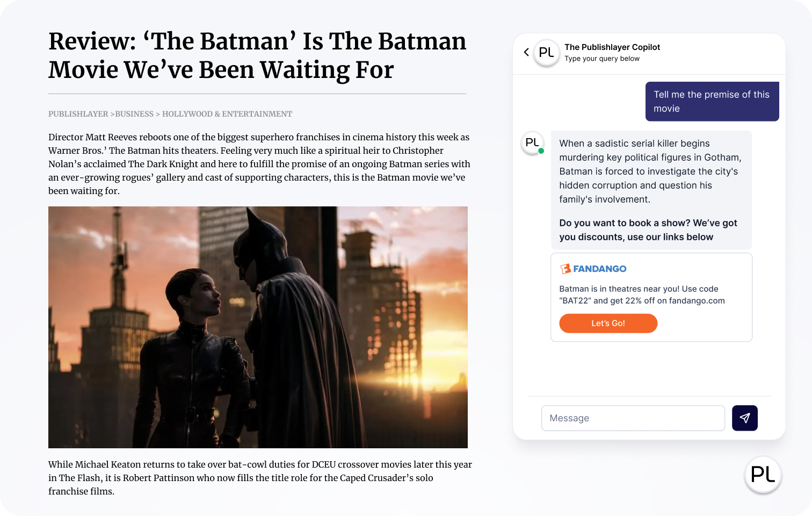Click the Copilot's reply about the serial killer
The height and width of the screenshot is (516, 812).
pos(650,171)
